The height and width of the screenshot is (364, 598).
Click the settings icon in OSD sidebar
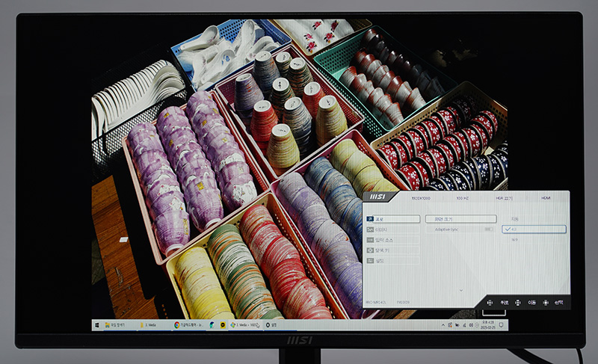click(370, 260)
